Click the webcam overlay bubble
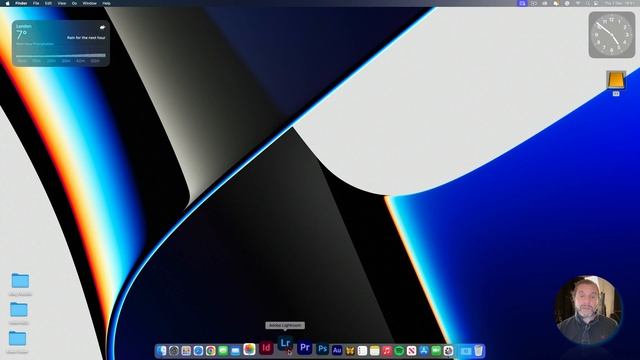 point(588,310)
